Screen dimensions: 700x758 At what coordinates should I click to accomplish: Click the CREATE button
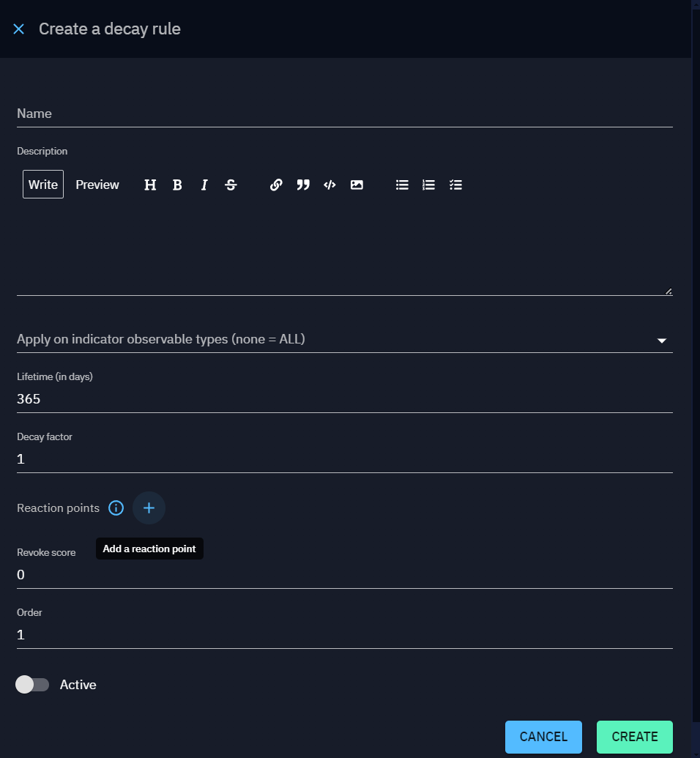[x=634, y=737]
